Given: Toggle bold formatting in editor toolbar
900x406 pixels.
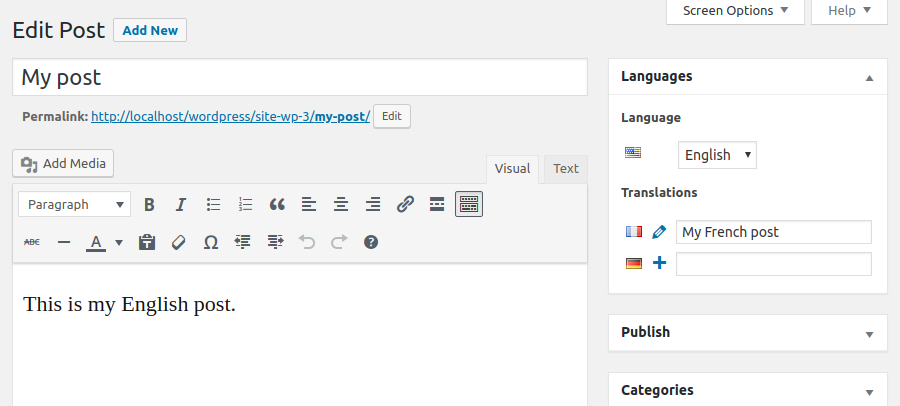Looking at the screenshot, I should (149, 205).
